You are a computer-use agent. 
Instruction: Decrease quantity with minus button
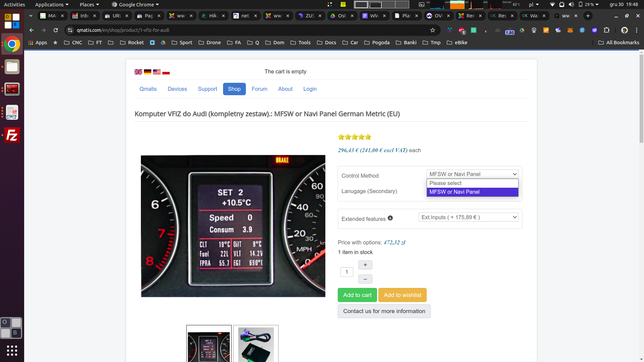tap(365, 279)
